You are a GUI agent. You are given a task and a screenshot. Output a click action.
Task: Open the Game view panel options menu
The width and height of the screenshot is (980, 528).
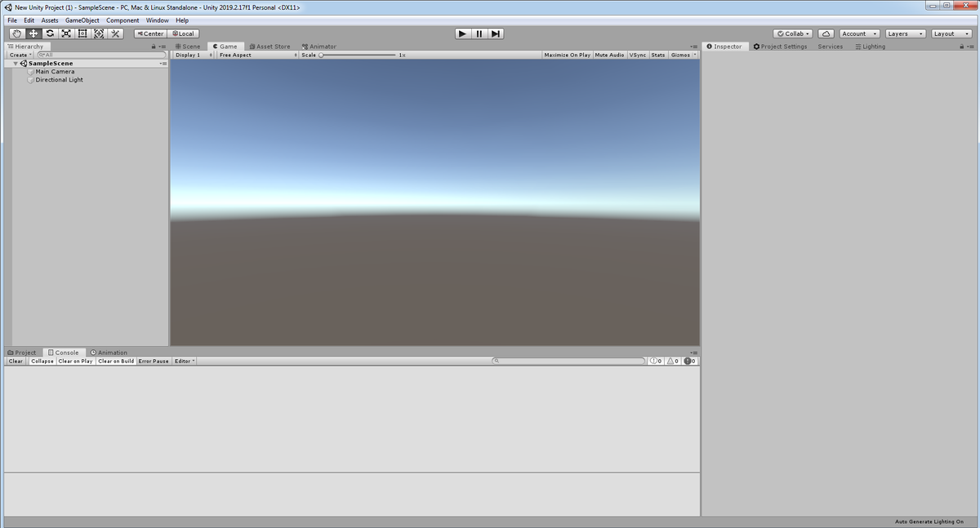[x=694, y=47]
